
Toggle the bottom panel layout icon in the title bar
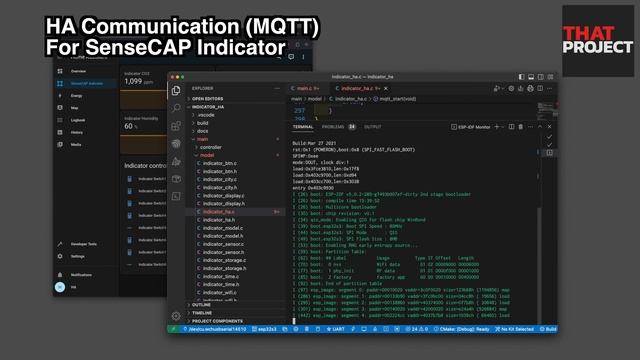[531, 77]
